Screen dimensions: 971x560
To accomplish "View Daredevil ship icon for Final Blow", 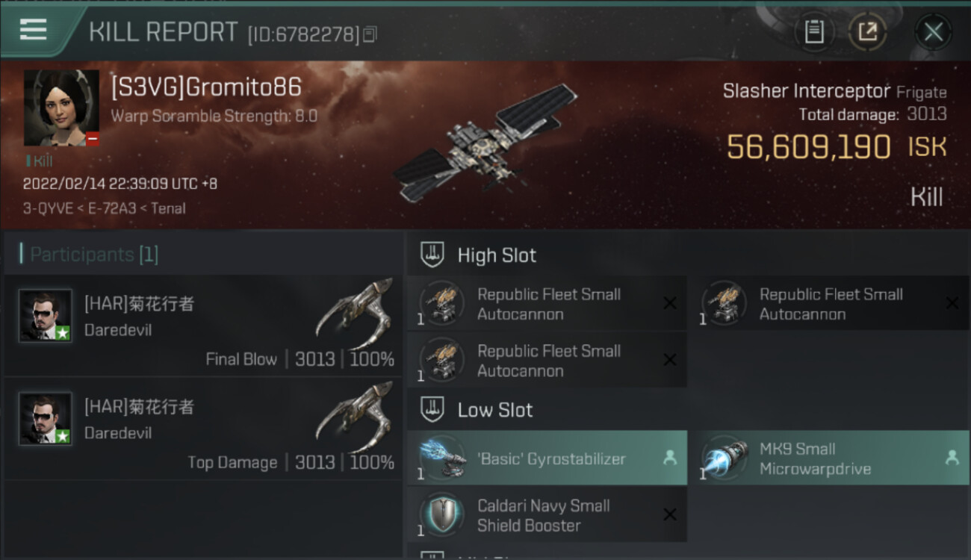I will pos(356,312).
